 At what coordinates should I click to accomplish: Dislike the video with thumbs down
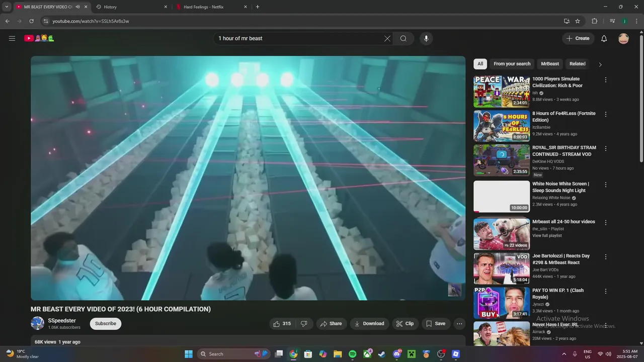point(304,324)
